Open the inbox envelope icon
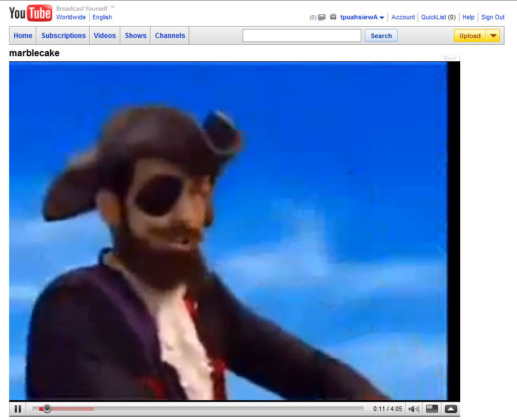The height and width of the screenshot is (420, 517). [x=322, y=17]
